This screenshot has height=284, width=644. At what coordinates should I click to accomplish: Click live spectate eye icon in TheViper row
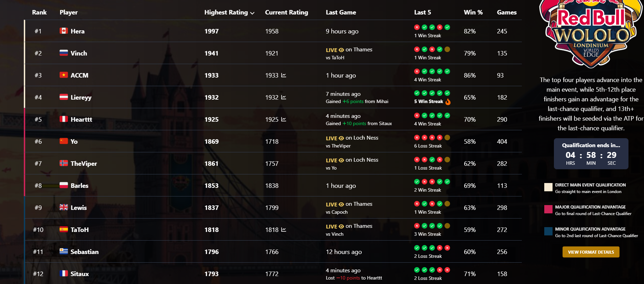(341, 160)
